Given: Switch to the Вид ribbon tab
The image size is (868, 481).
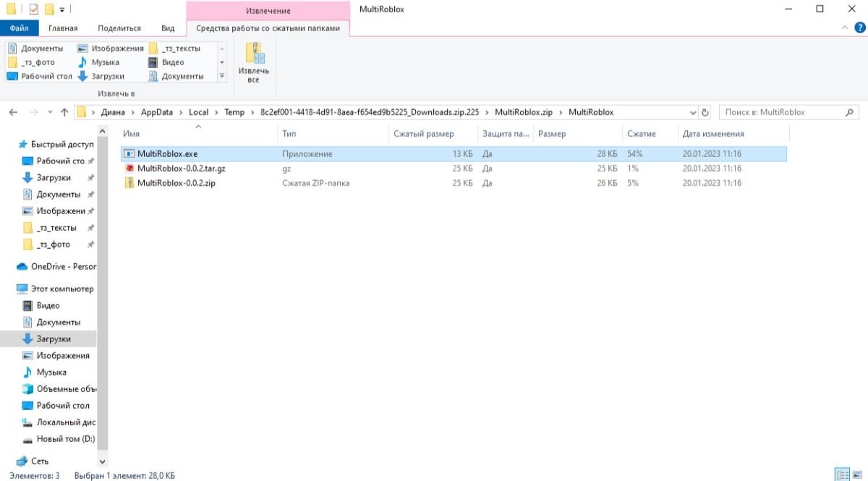Looking at the screenshot, I should [168, 28].
